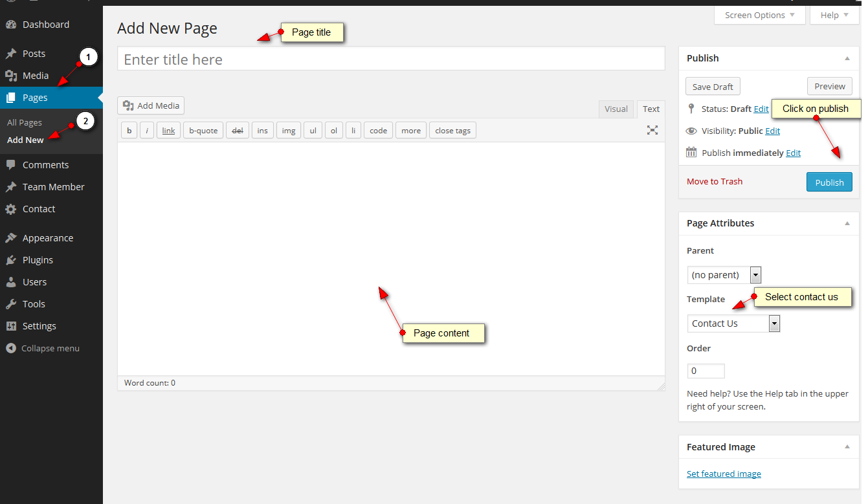Edit the Visibility setting link
Viewport: 868px width, 504px height.
coord(772,131)
